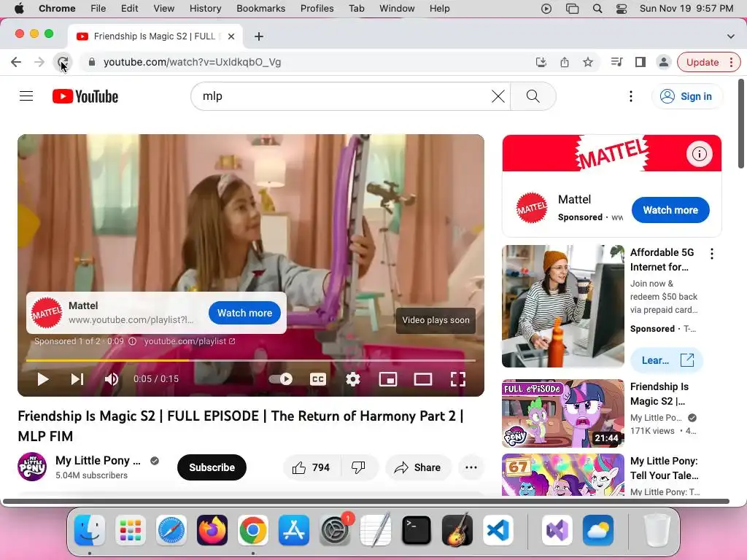The height and width of the screenshot is (560, 747).
Task: Click the sponsored info icon in ad
Action: point(133,341)
